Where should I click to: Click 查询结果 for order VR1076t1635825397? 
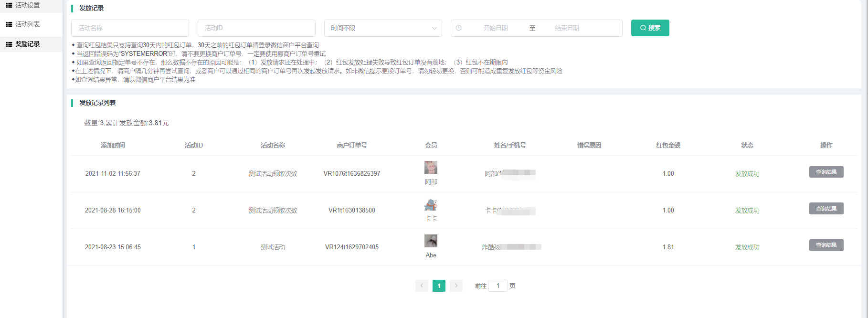[x=826, y=172]
